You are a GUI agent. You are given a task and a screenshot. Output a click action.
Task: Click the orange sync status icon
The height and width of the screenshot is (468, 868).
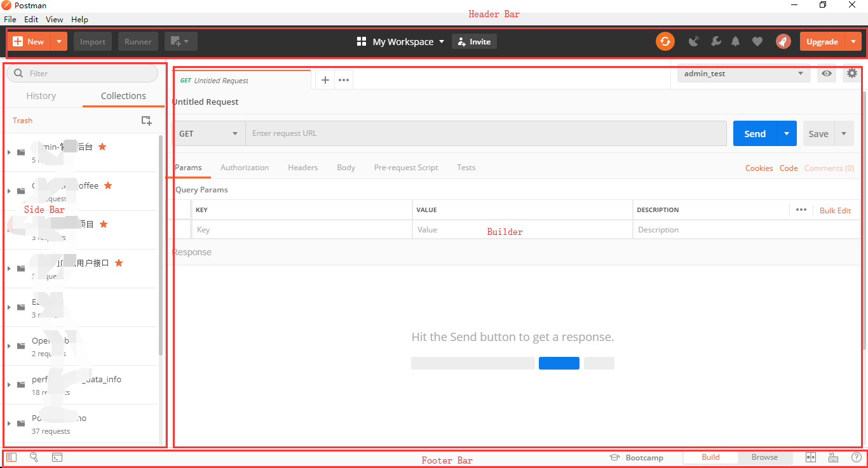pos(665,41)
